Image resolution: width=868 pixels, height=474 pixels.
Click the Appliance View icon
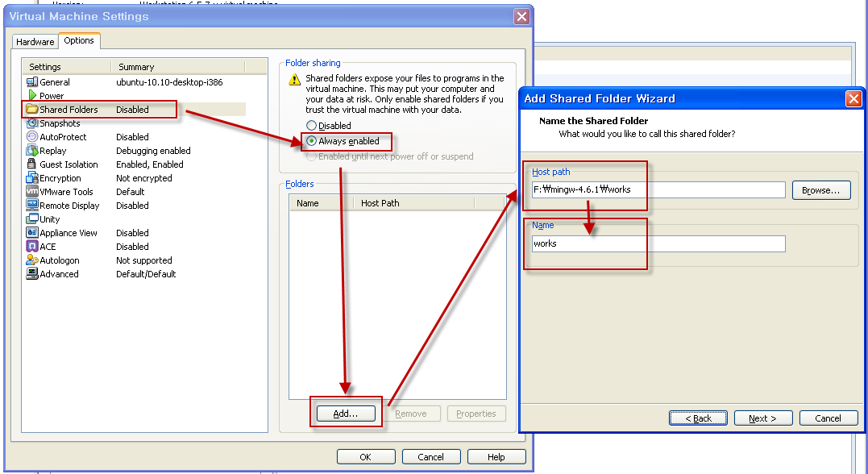tap(32, 233)
